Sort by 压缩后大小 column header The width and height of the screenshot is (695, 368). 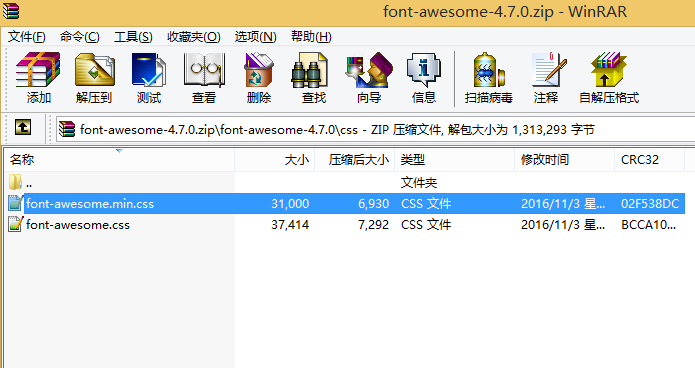click(355, 160)
